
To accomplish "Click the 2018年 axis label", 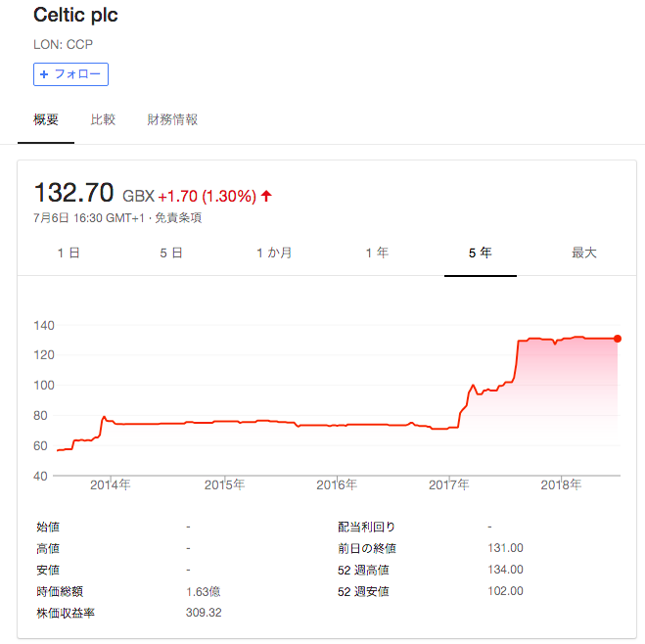I will pyautogui.click(x=561, y=484).
